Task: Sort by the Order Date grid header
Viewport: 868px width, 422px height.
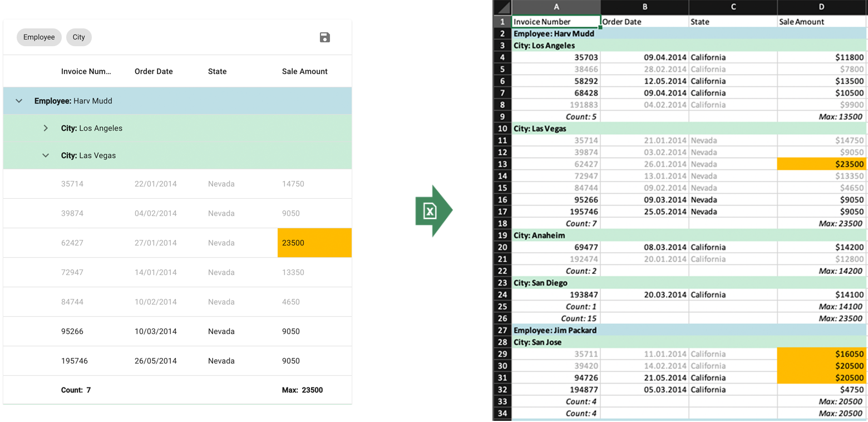Action: tap(154, 71)
